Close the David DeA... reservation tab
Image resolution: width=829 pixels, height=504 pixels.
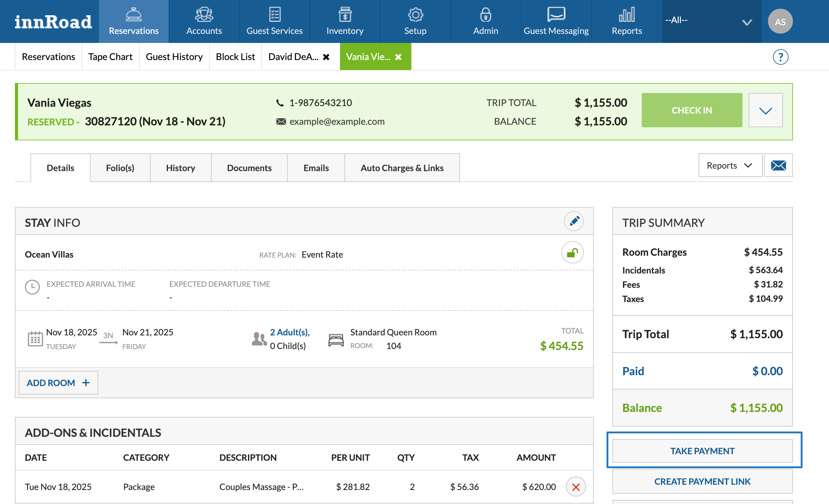[x=326, y=57]
